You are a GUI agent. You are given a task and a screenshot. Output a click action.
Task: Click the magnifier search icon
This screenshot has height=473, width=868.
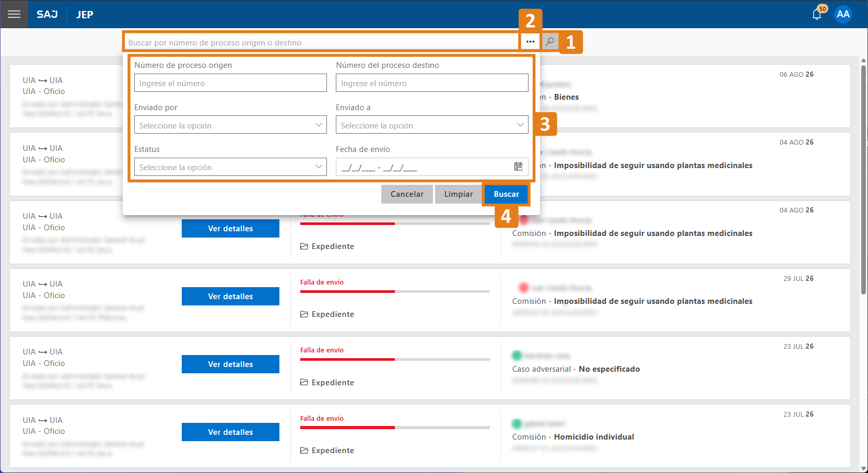[550, 41]
